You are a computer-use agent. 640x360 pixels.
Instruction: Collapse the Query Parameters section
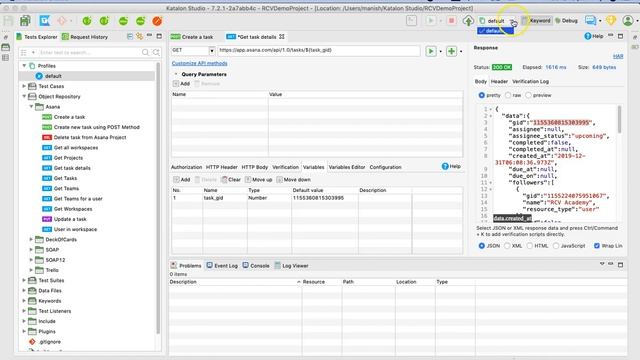(176, 74)
